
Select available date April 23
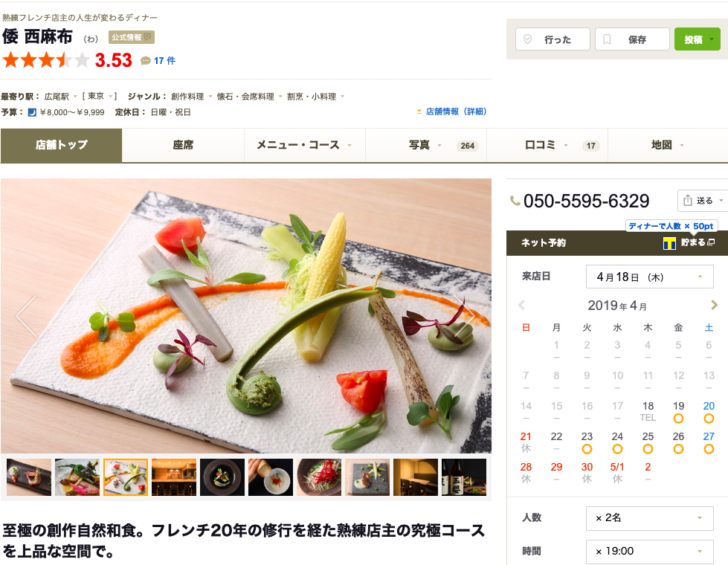[587, 443]
